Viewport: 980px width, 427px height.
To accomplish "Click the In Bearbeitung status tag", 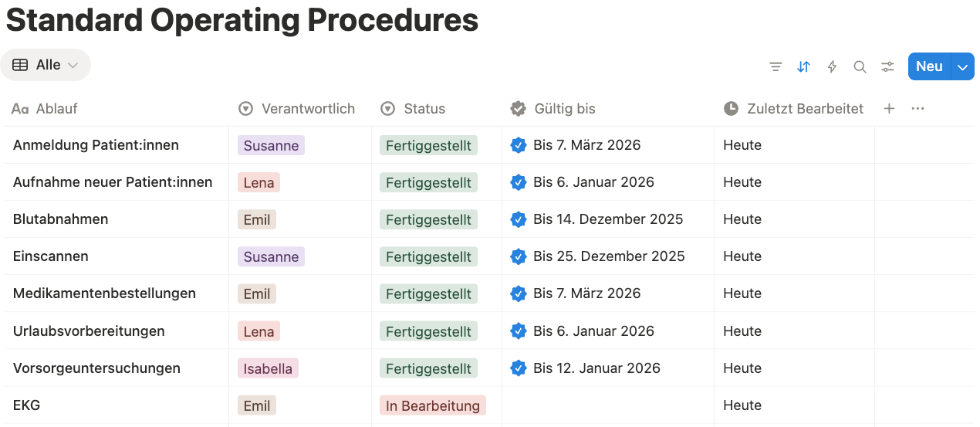I will click(x=432, y=405).
